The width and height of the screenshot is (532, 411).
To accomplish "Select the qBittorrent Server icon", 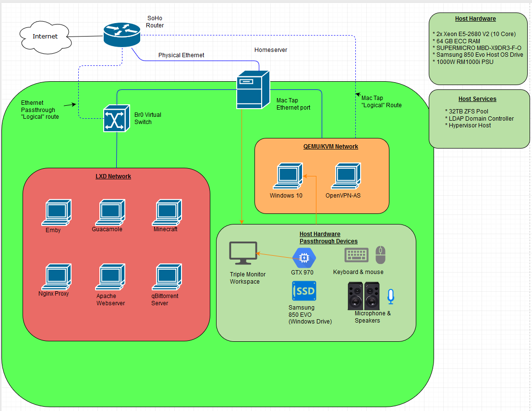I will click(168, 277).
